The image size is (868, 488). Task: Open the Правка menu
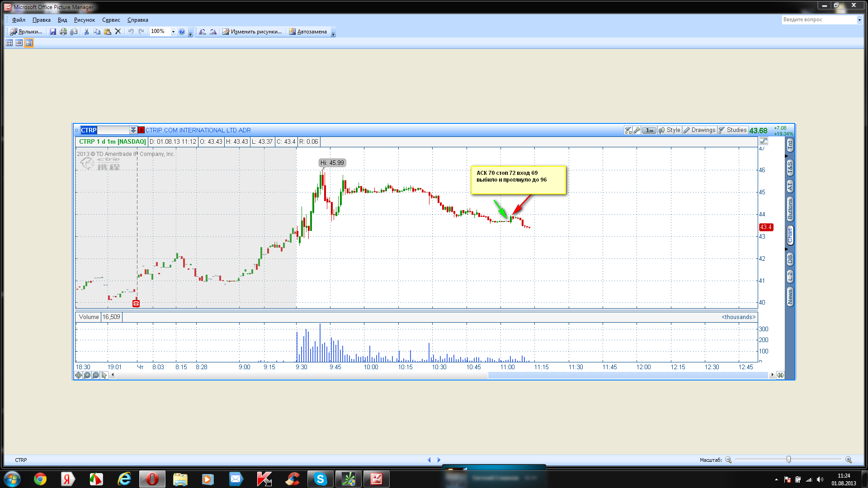click(x=42, y=20)
